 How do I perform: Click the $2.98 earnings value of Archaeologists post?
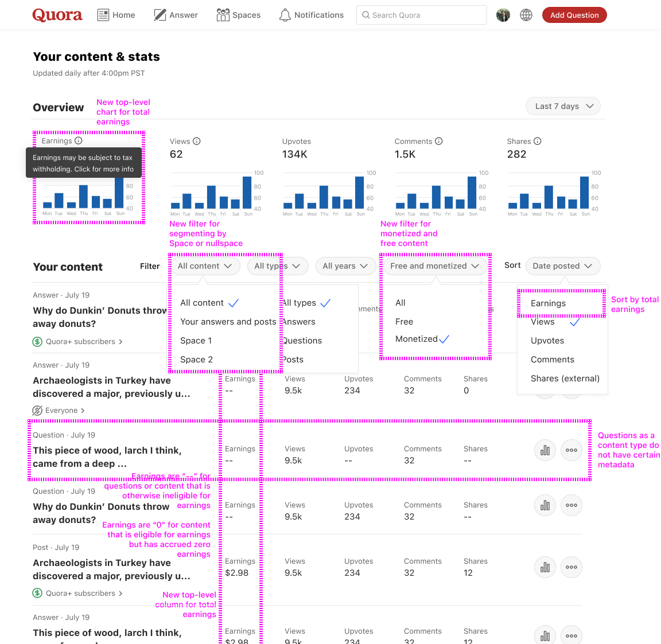[x=237, y=573]
